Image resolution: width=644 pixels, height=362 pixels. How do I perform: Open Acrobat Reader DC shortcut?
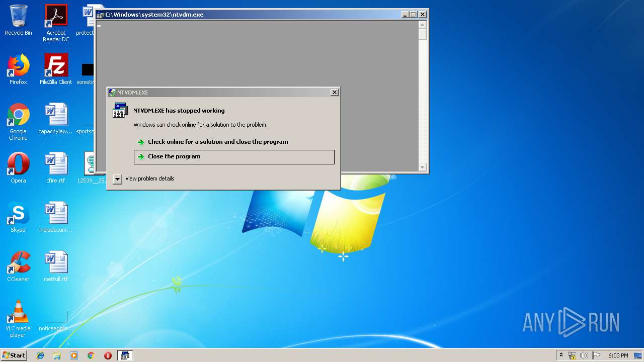56,23
